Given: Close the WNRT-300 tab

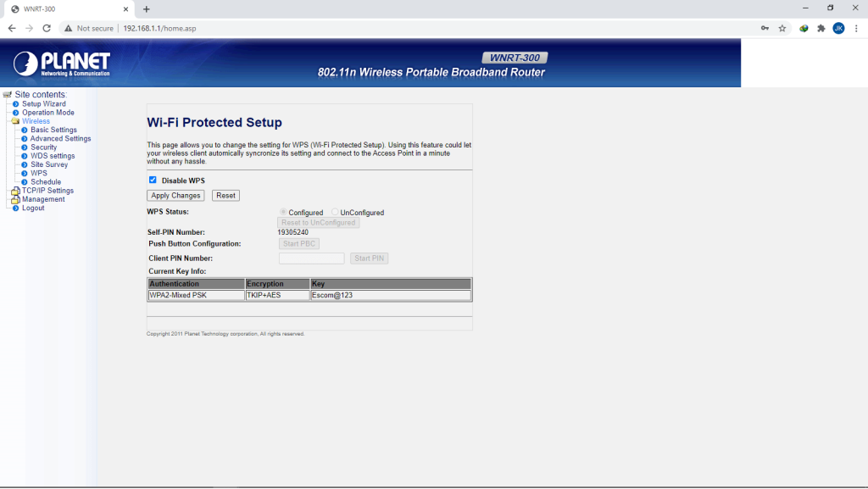Looking at the screenshot, I should click(125, 8).
